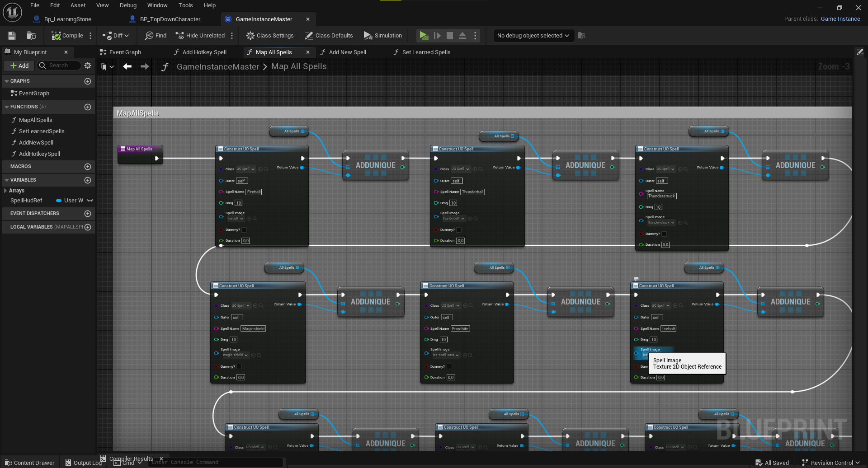
Task: Save the blueprint with the floppy disk icon
Action: (x=12, y=36)
